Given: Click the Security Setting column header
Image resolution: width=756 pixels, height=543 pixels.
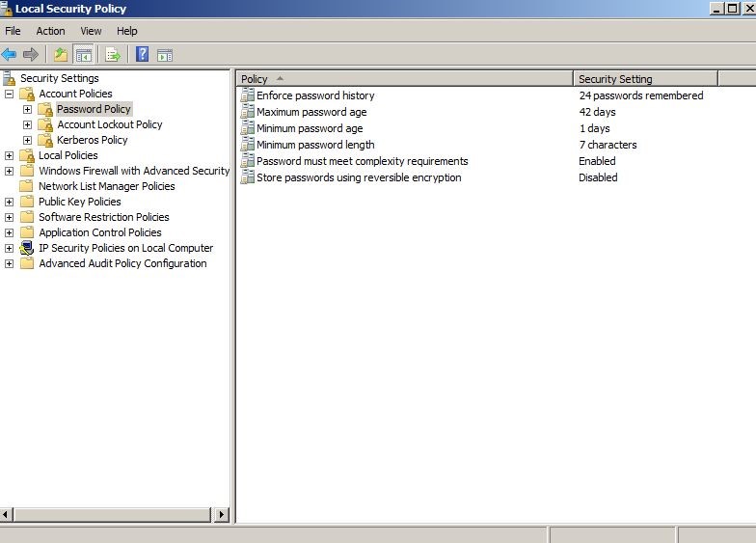Looking at the screenshot, I should (644, 79).
